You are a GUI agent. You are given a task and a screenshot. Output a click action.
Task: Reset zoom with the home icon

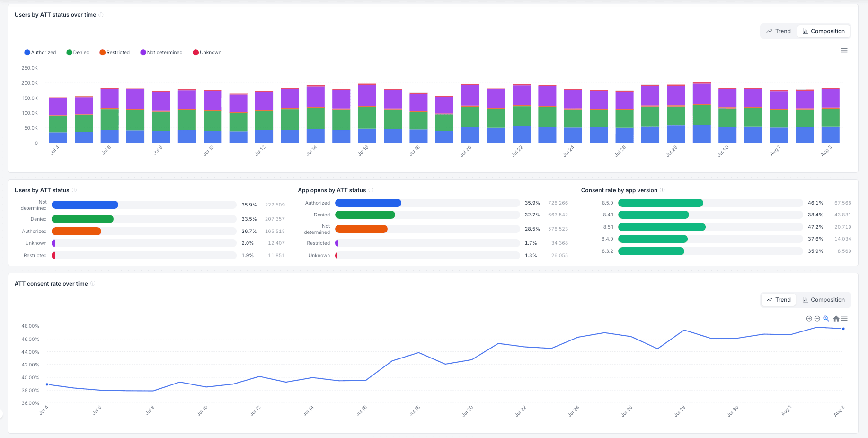pos(836,319)
